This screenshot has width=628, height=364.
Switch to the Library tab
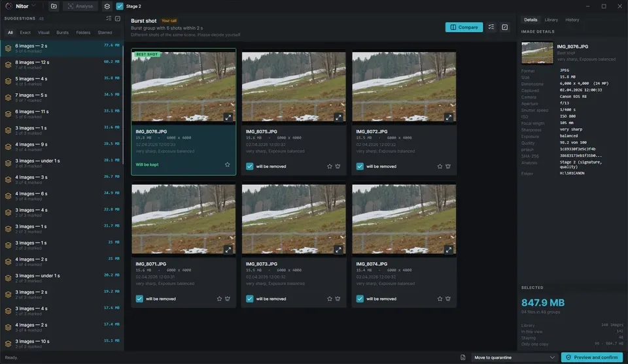point(551,20)
